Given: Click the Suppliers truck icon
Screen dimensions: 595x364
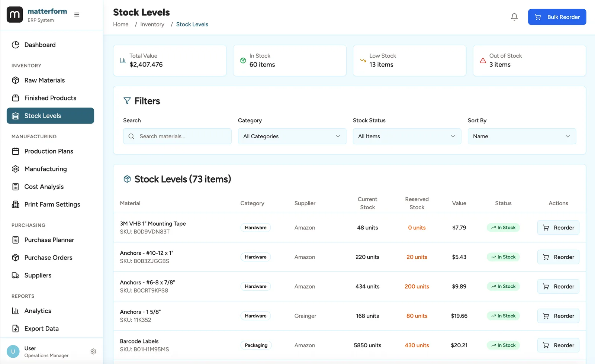Looking at the screenshot, I should coord(15,275).
